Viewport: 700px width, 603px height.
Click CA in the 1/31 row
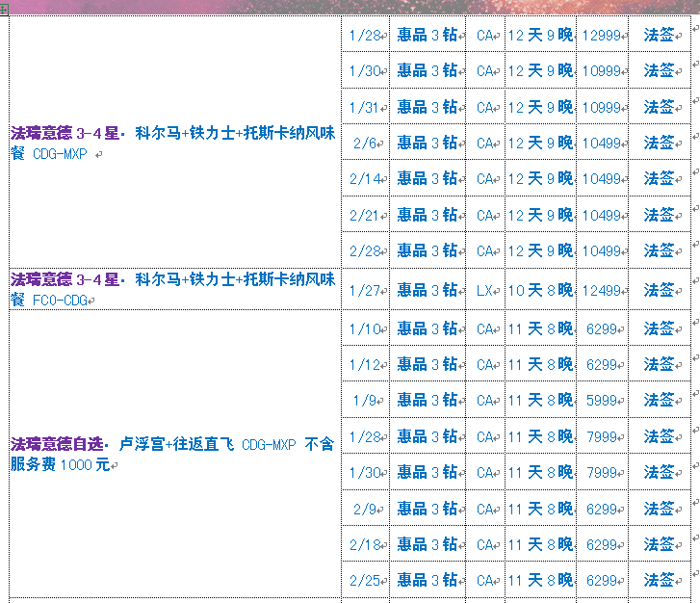(485, 107)
